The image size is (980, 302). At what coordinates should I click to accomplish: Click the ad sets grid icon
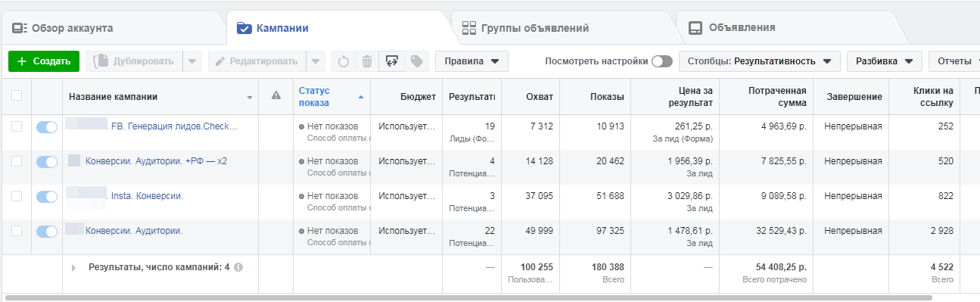(468, 29)
